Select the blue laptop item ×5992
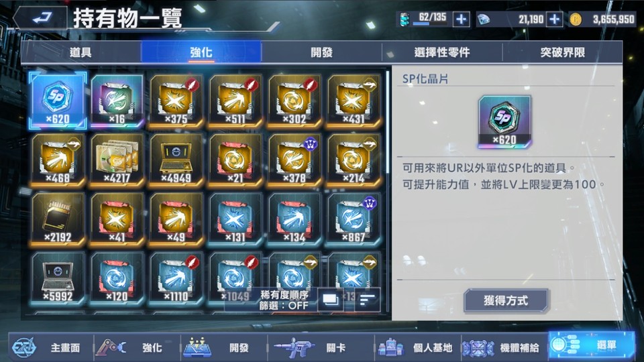Viewport: 644px width, 362px height. (58, 277)
